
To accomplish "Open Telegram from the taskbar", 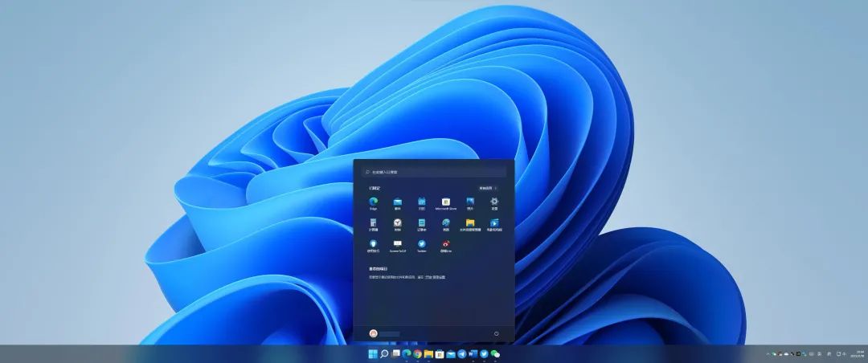I will (461, 353).
